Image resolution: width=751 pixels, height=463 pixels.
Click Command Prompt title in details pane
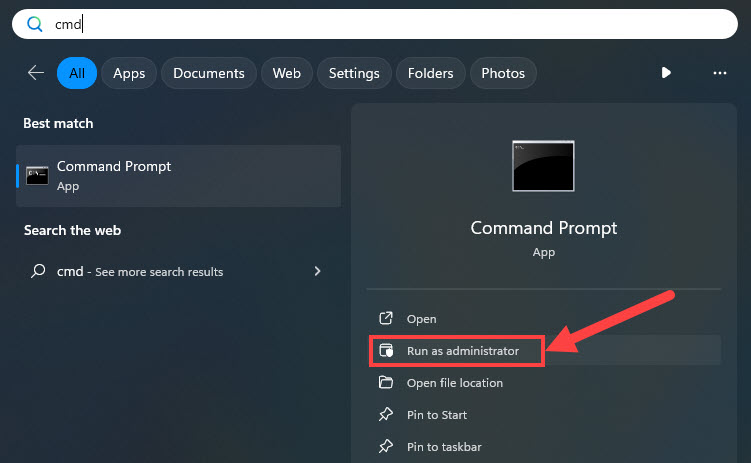coord(544,228)
